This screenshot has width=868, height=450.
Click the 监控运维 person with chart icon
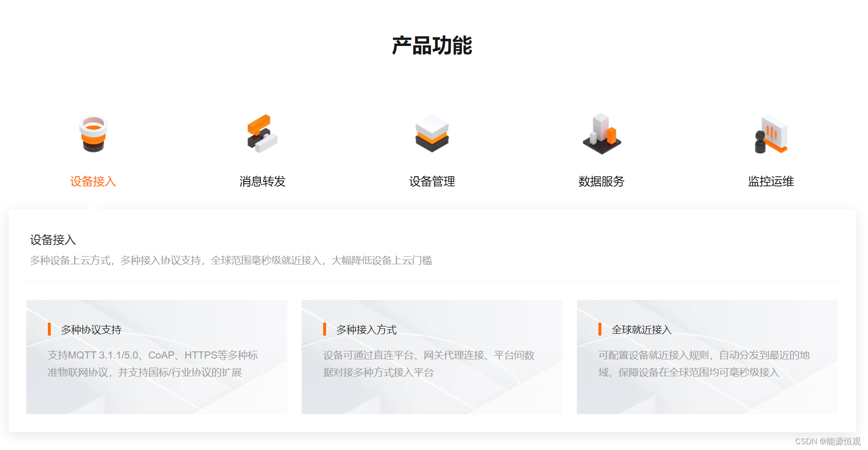click(x=771, y=135)
